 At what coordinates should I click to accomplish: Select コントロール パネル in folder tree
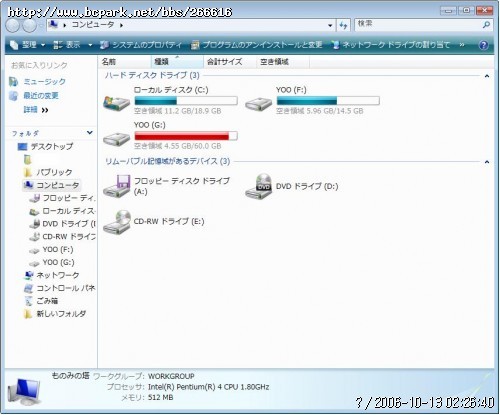tap(66, 288)
